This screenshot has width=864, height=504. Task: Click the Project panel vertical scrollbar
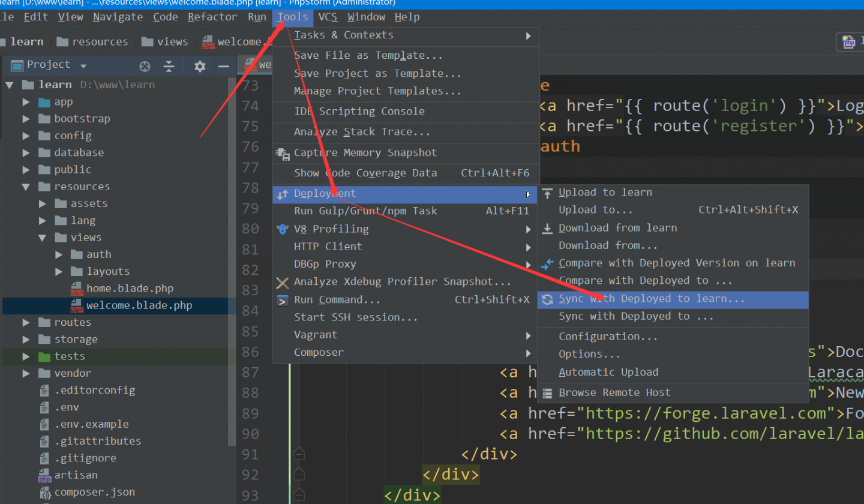point(233,261)
